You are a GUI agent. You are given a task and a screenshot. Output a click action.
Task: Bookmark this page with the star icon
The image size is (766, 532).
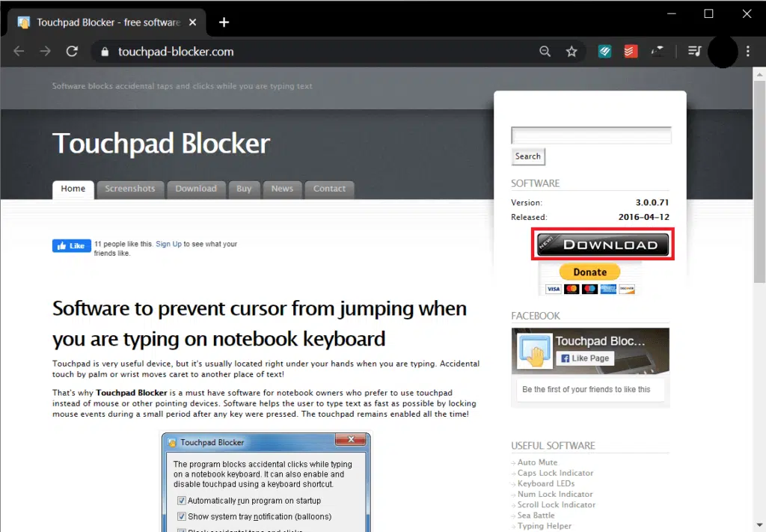571,52
